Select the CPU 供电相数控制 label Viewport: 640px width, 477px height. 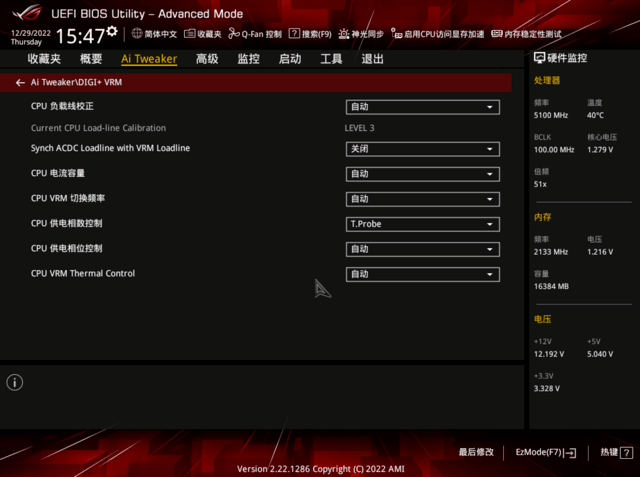tap(67, 223)
